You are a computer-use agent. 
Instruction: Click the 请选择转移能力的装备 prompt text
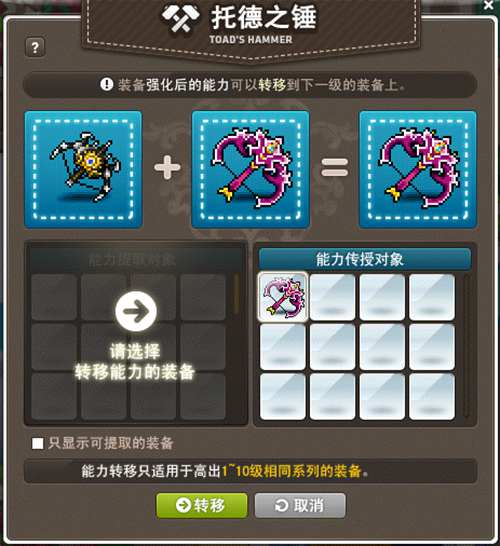pyautogui.click(x=135, y=361)
